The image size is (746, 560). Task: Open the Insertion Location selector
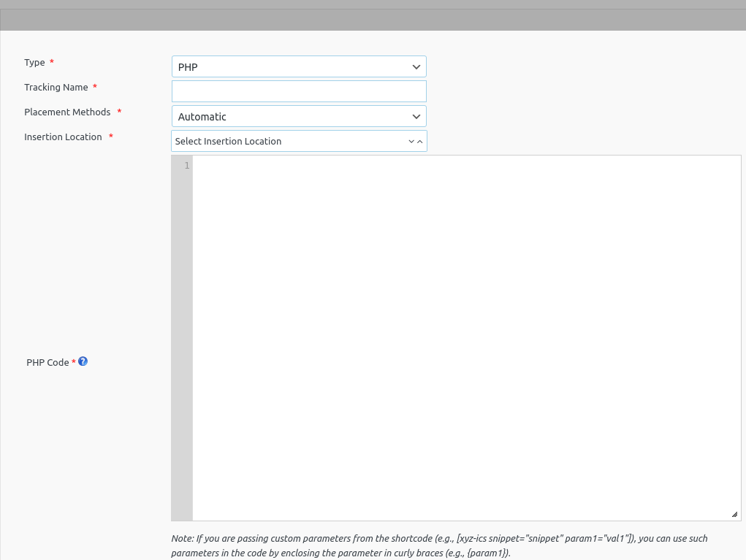292,140
